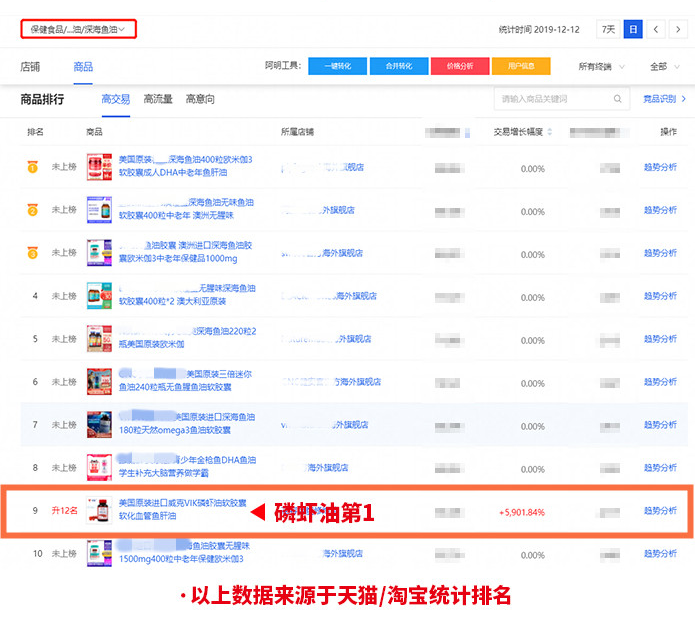Select the 日 daily range toggle
Image resolution: width=696 pixels, height=621 pixels.
click(632, 30)
